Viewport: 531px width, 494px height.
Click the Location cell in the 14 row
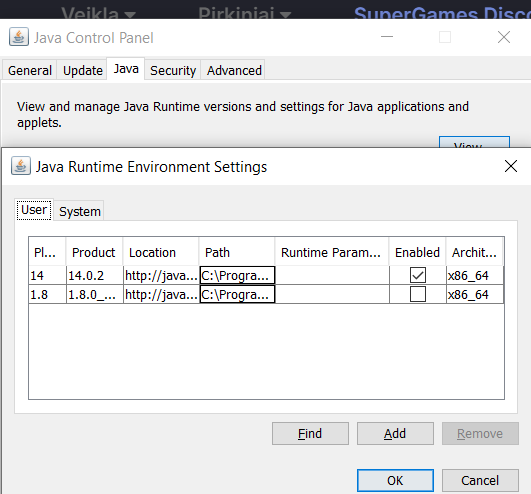pyautogui.click(x=161, y=275)
